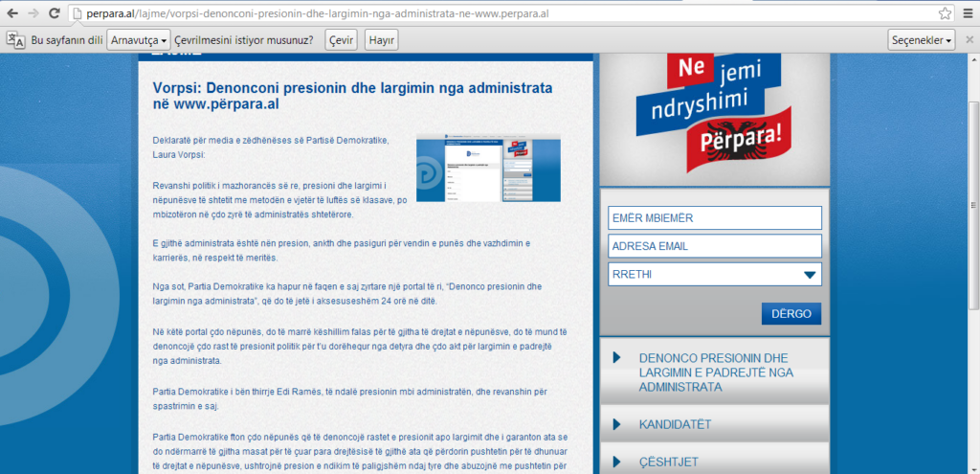Click text "Bu sayfanın dili"

[67, 40]
